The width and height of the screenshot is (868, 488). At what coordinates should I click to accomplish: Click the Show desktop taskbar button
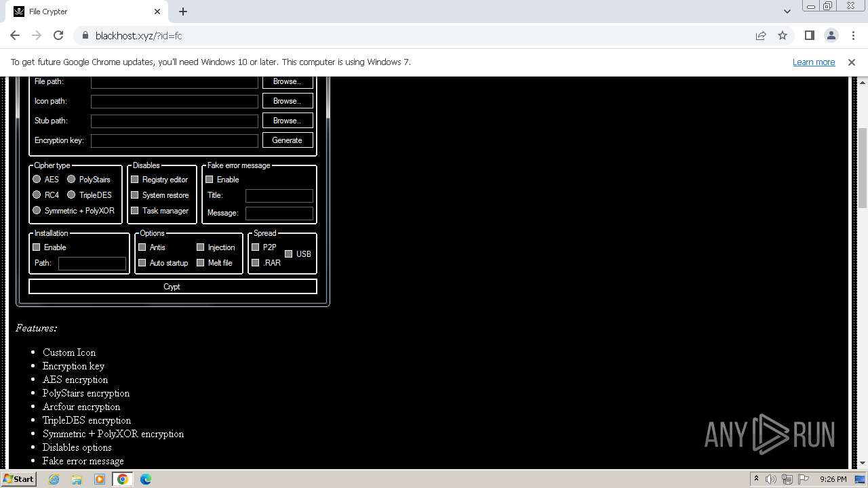pyautogui.click(x=861, y=479)
